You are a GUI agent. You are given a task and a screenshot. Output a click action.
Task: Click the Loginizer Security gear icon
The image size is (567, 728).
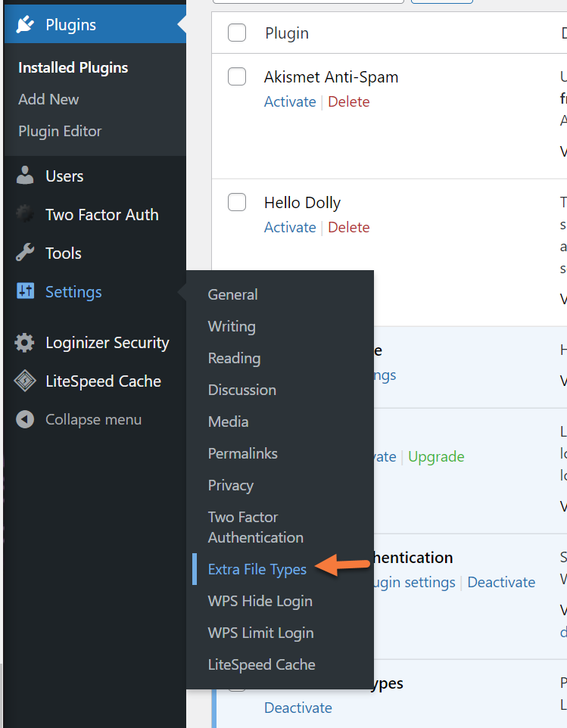click(x=25, y=343)
